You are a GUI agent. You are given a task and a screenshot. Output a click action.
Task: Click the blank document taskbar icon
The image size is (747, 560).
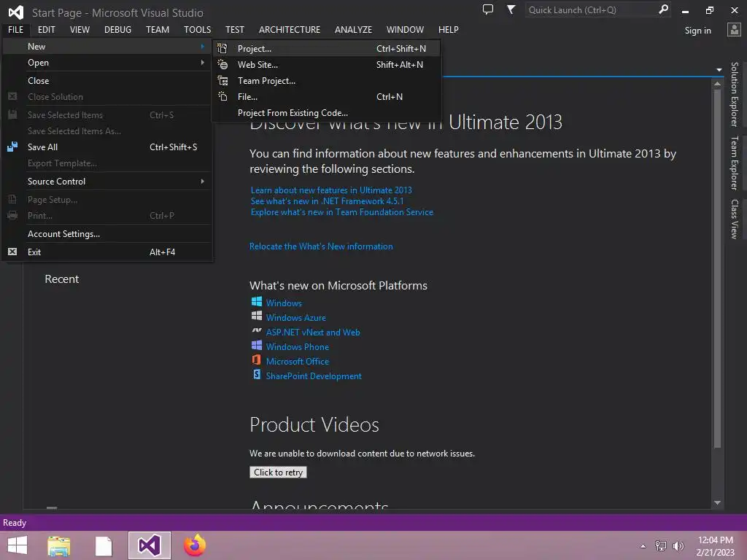tap(104, 546)
